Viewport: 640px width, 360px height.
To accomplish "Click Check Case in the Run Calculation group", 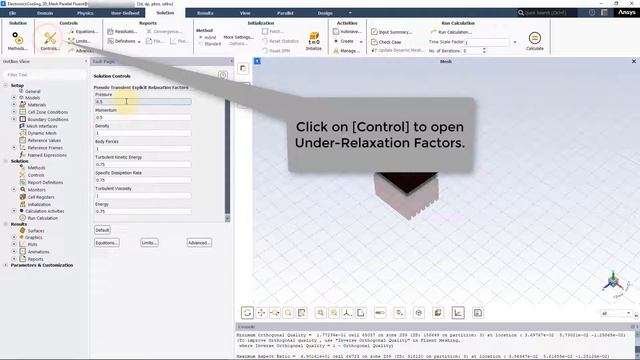I will 386,42.
